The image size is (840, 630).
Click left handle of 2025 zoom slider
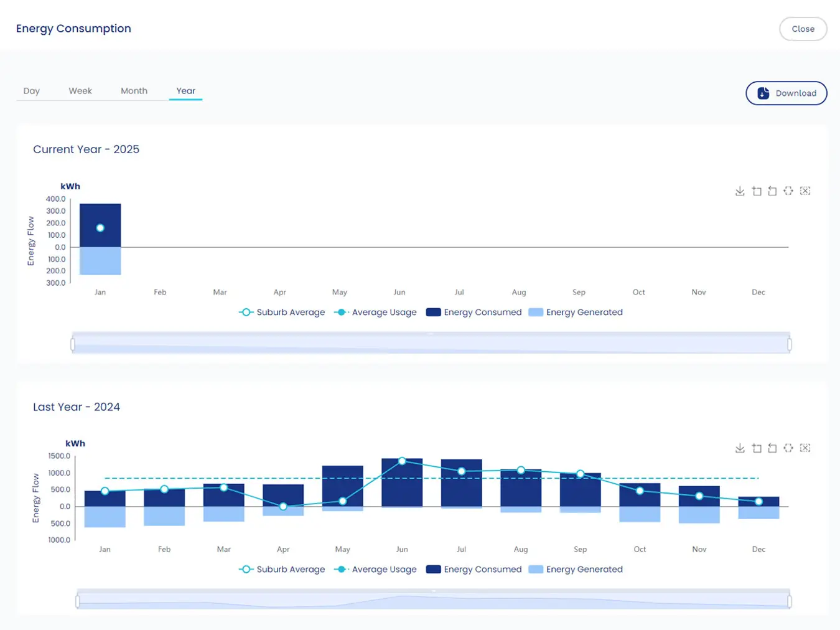[x=73, y=344]
